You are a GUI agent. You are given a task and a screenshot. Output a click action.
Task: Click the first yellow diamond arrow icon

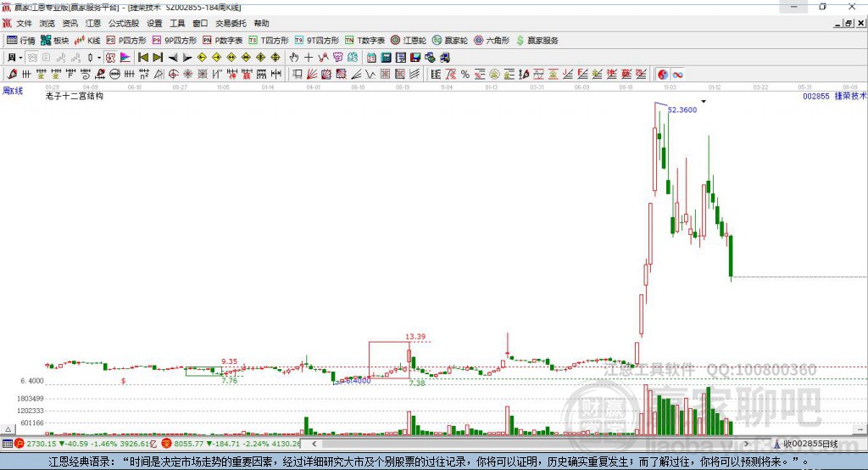[x=202, y=58]
